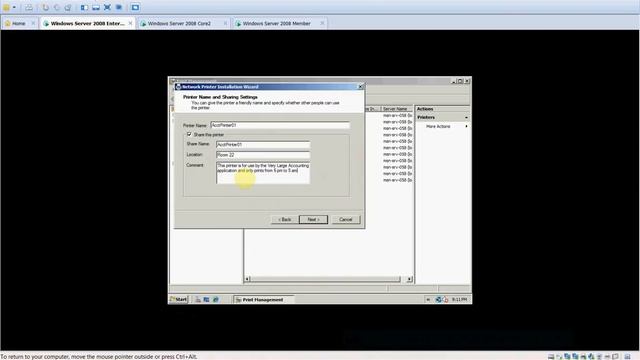
Task: Uncheck the Share this printer checkbox
Action: (x=189, y=134)
